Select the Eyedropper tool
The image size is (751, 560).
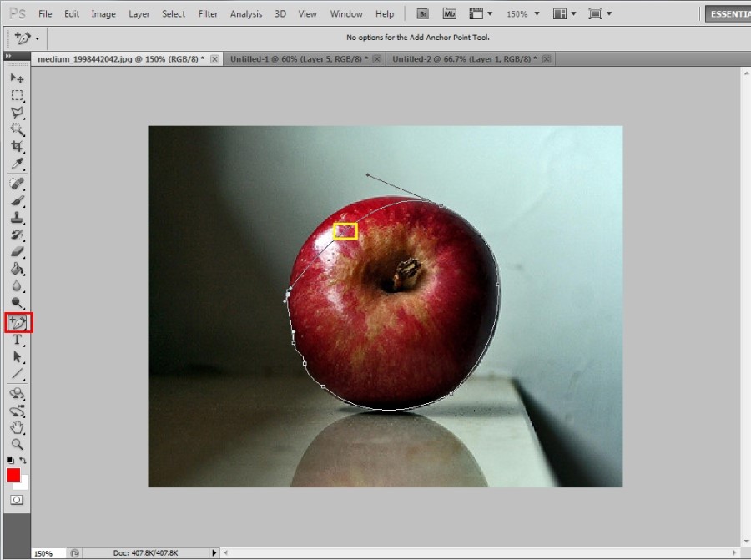coord(17,164)
